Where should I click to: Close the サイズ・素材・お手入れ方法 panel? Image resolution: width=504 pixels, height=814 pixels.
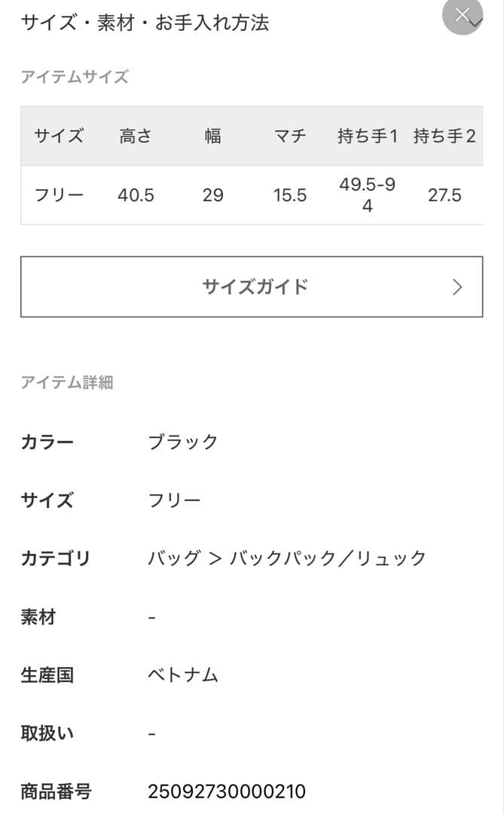coord(463,14)
